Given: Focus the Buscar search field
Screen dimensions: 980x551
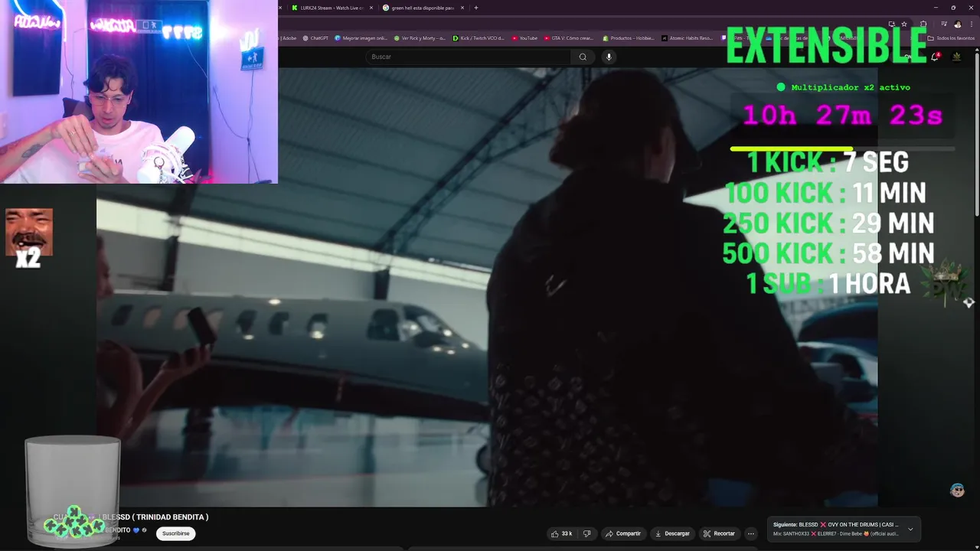Looking at the screenshot, I should click(x=468, y=57).
